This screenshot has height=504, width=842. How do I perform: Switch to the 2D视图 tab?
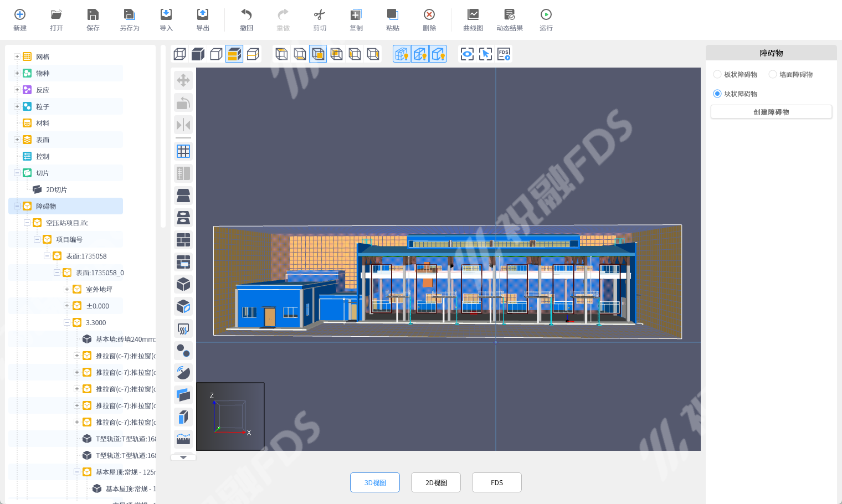point(436,482)
